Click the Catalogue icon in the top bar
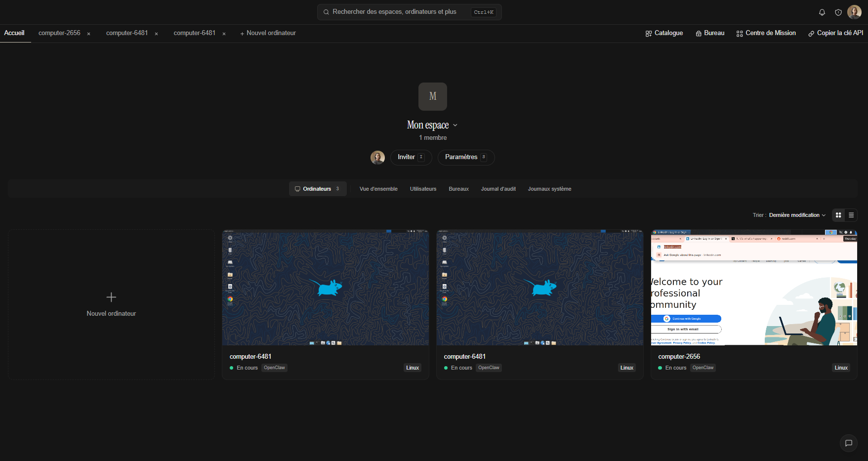Screen dimensions: 868x461 649,33
